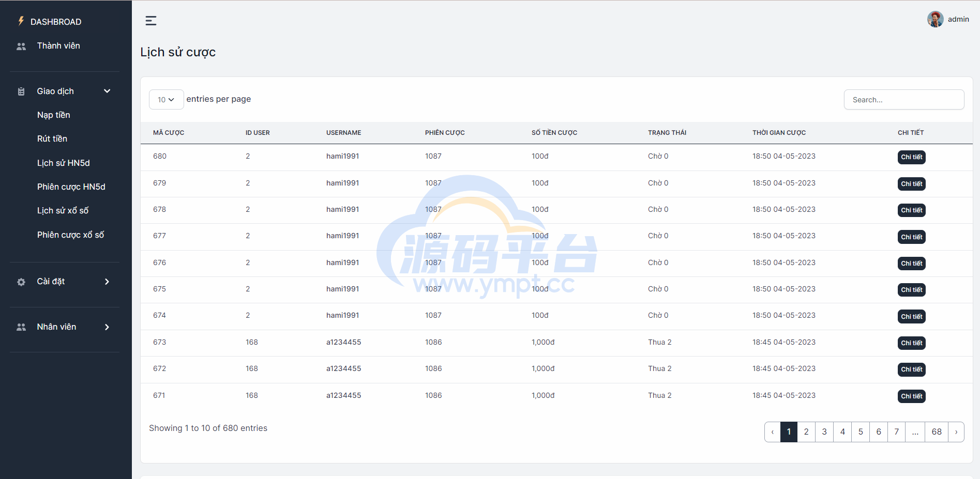Go to pagination page 6

pyautogui.click(x=879, y=432)
